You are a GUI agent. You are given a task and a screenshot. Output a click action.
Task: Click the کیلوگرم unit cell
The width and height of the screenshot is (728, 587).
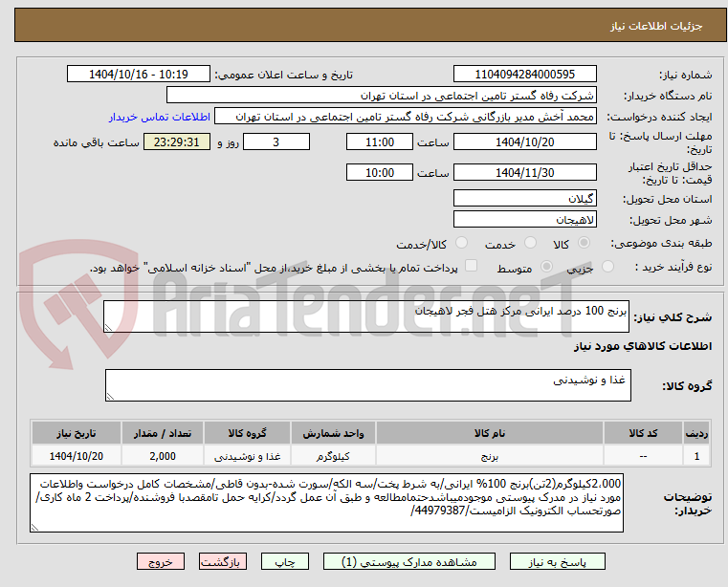tap(333, 456)
